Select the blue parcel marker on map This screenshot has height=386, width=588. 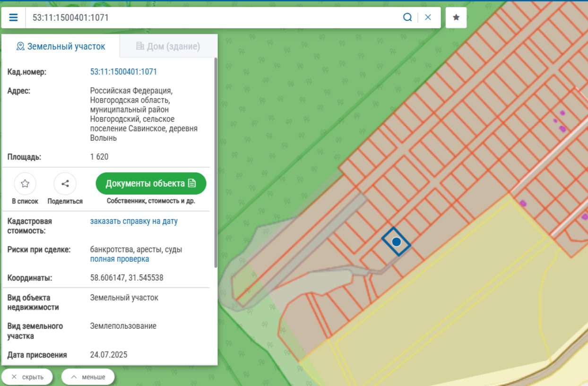point(396,242)
